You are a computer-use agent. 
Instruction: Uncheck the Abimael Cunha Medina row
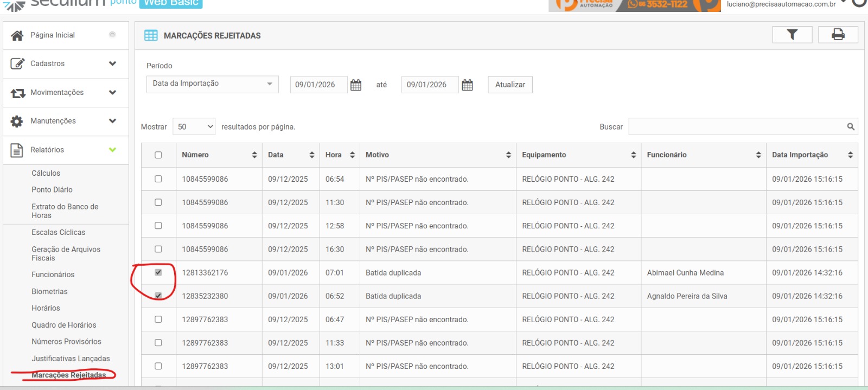[x=158, y=272]
